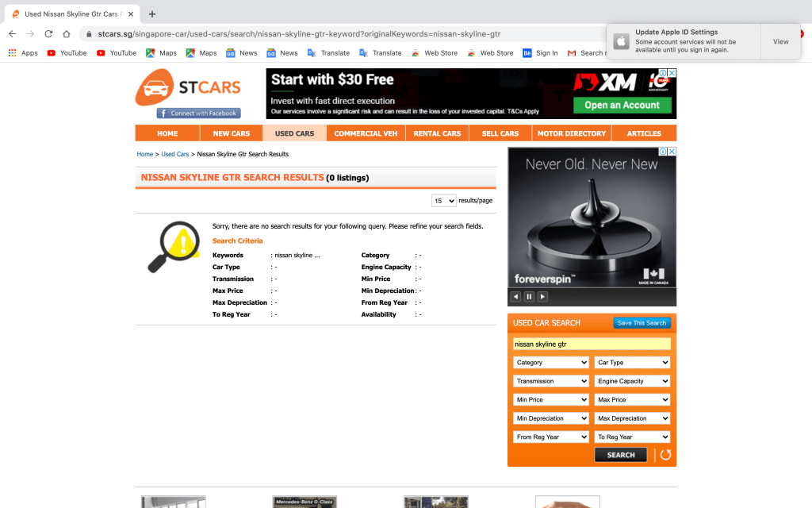This screenshot has width=812, height=508.
Task: Select the RENTAL CARS menu tab
Action: click(437, 133)
